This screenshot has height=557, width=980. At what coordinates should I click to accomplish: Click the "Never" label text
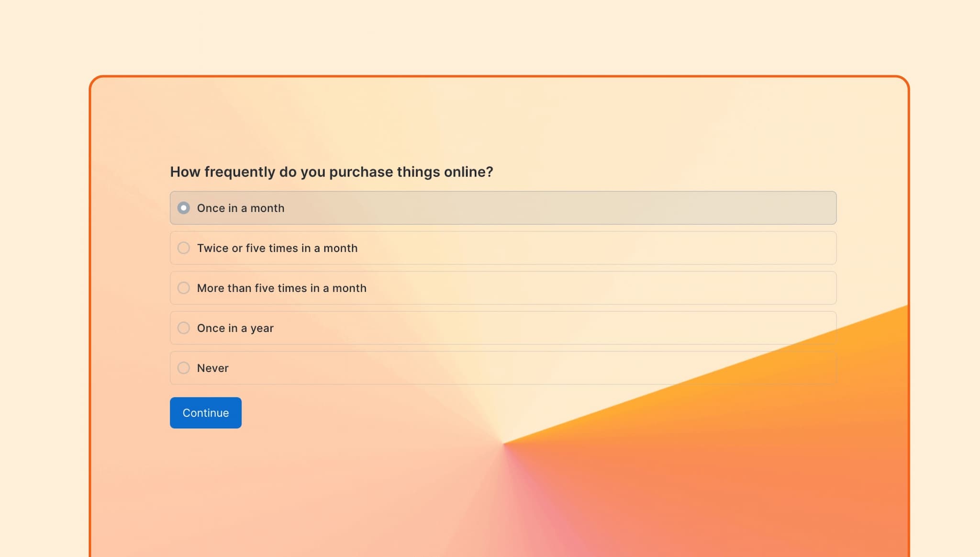click(x=213, y=368)
